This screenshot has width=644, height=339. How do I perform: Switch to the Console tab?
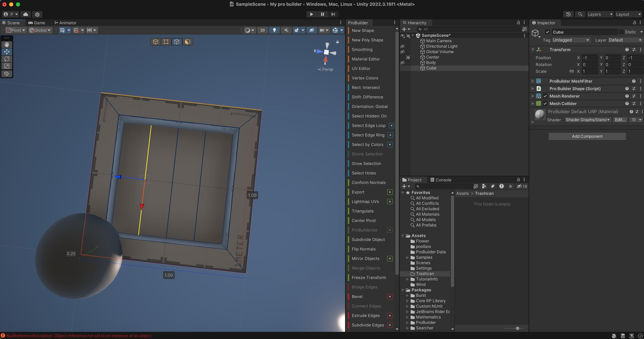[x=440, y=180]
